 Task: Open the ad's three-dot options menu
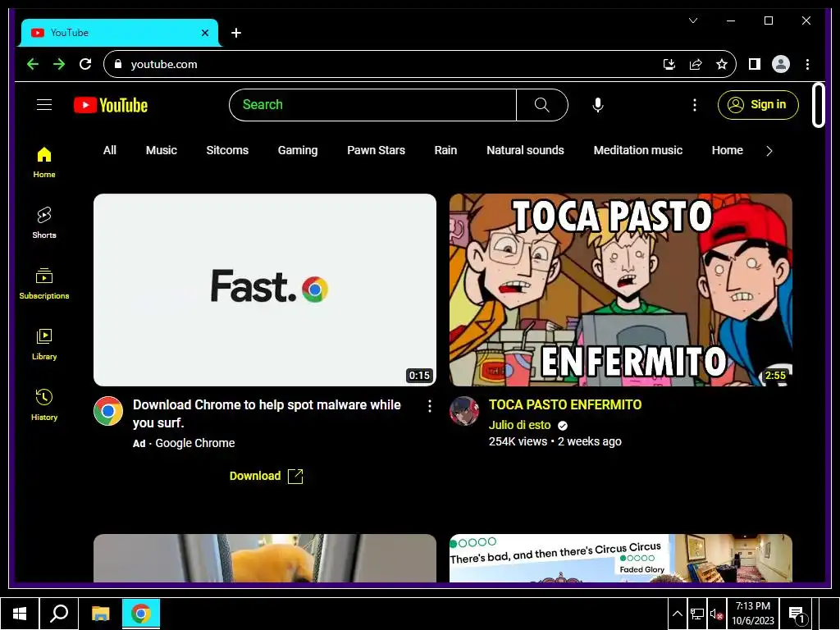coord(430,406)
